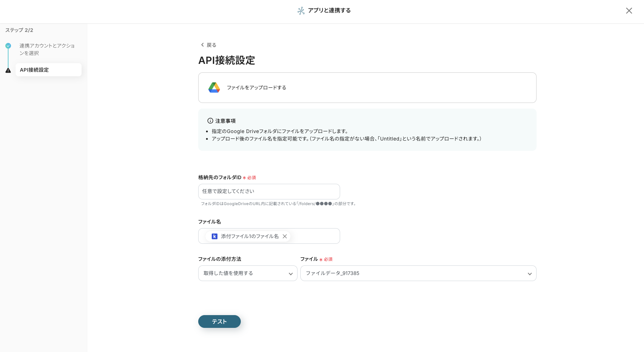This screenshot has height=352, width=644.
Task: Close the アプリと連携する dialog
Action: tap(629, 11)
